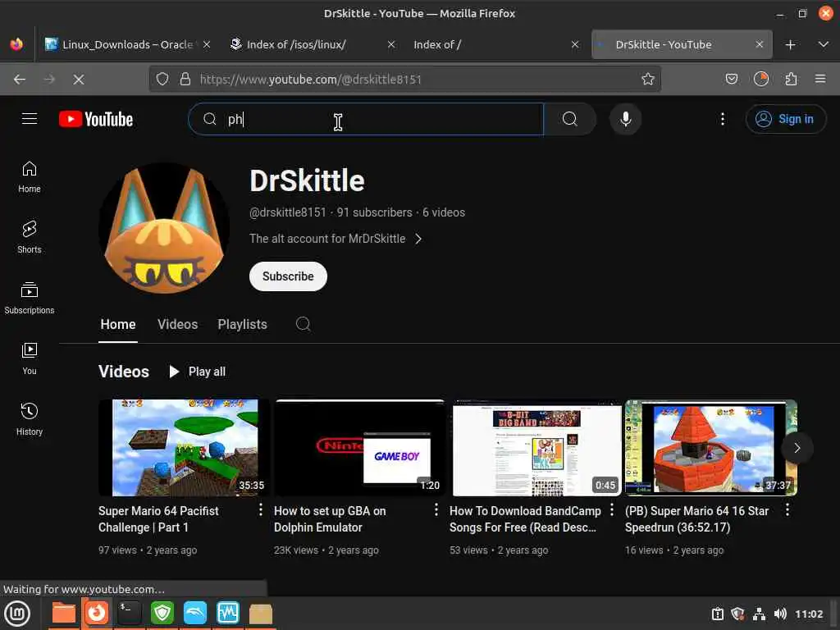Viewport: 840px width, 630px height.
Task: Open the Game Boy video thumbnail
Action: 359,447
